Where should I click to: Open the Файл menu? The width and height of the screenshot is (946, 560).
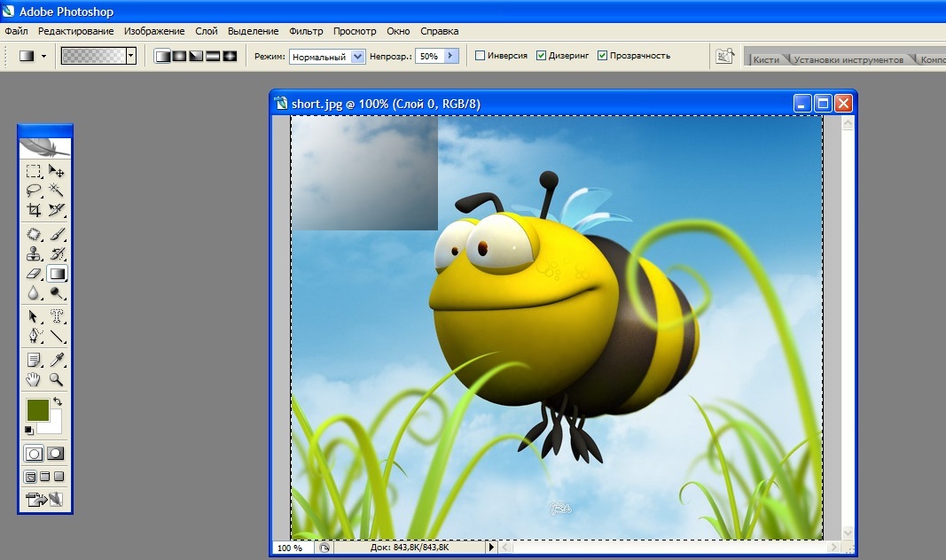coord(16,31)
